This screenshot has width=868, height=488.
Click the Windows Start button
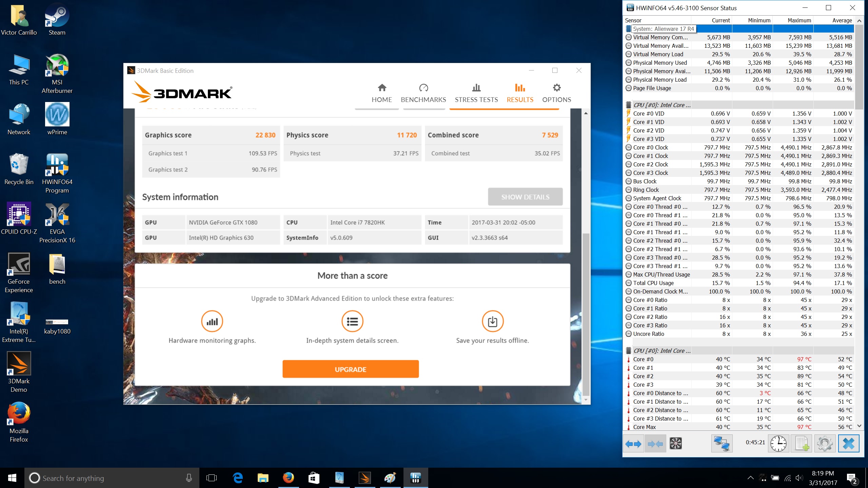(x=12, y=478)
